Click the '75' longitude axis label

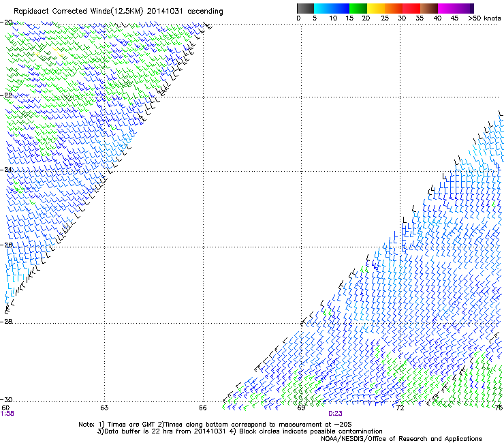point(499,408)
